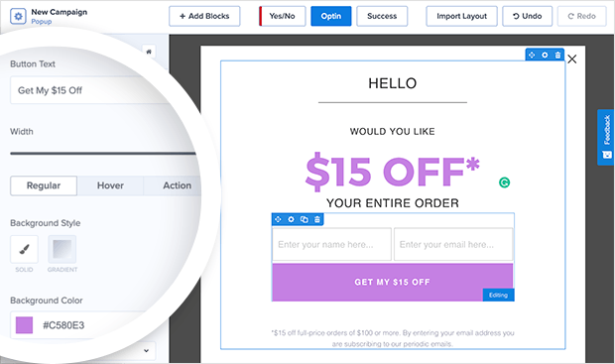Open the Success view
Image resolution: width=615 pixels, height=364 pixels.
[x=382, y=16]
